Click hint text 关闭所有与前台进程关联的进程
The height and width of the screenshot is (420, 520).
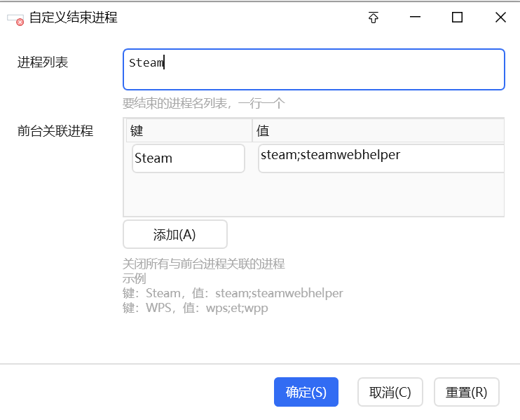coord(204,264)
